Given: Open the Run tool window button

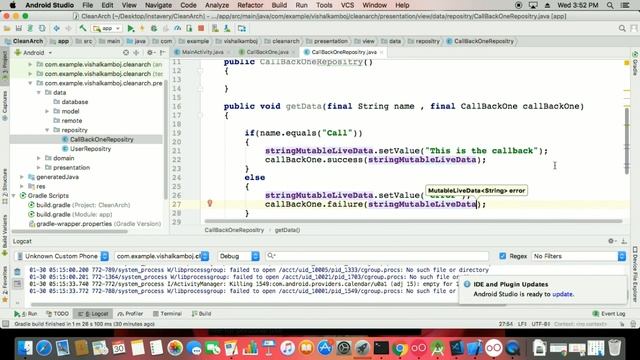Looking at the screenshot, I should (25, 313).
